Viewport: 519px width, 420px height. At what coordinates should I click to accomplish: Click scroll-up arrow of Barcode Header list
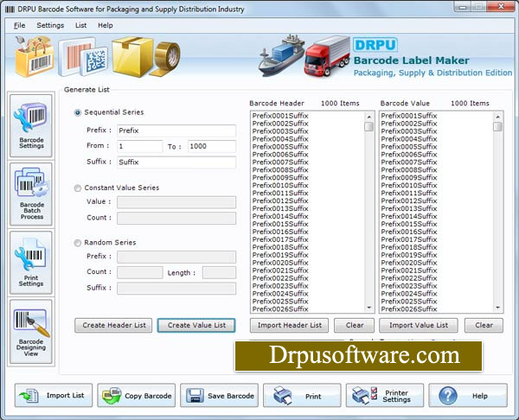point(369,117)
